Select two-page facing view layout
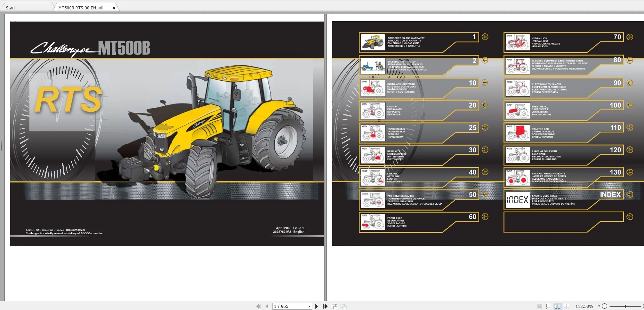 tap(557, 306)
